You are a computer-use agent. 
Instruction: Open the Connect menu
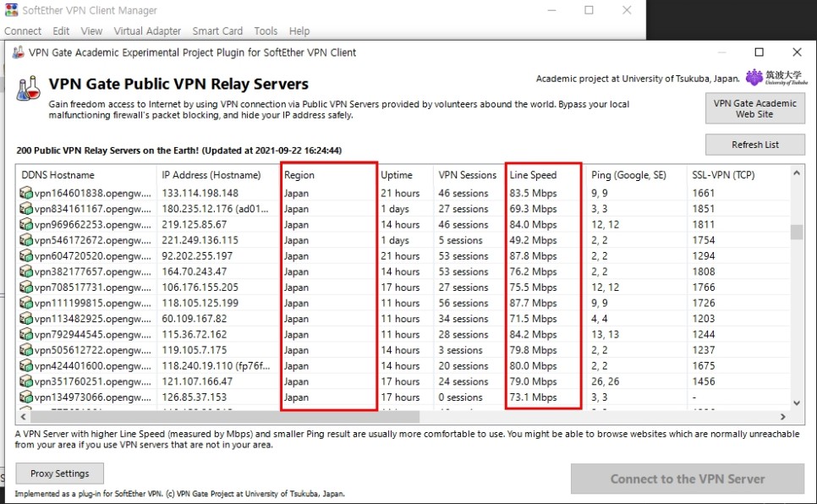coord(23,31)
